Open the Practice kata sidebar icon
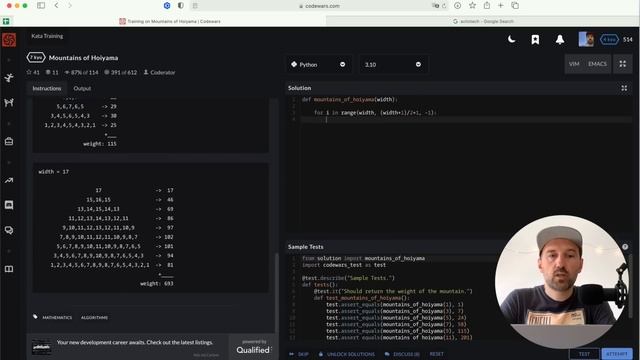This screenshot has height=360, width=640. click(x=9, y=78)
